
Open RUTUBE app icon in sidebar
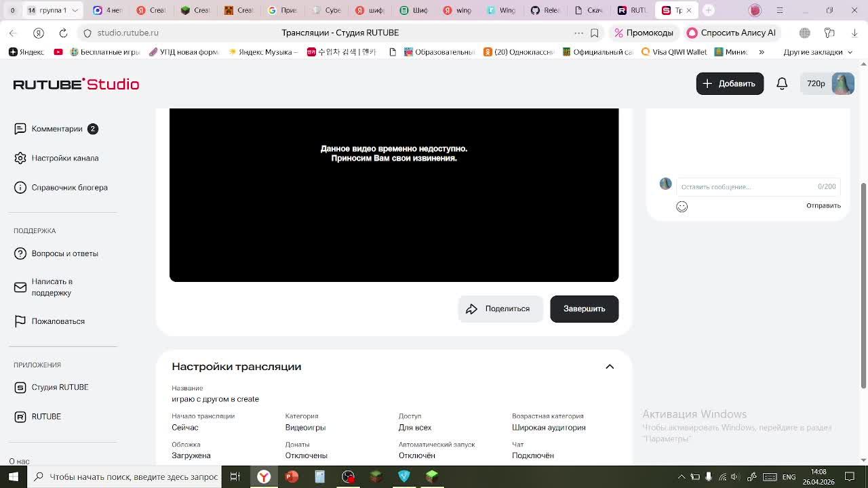(20, 417)
